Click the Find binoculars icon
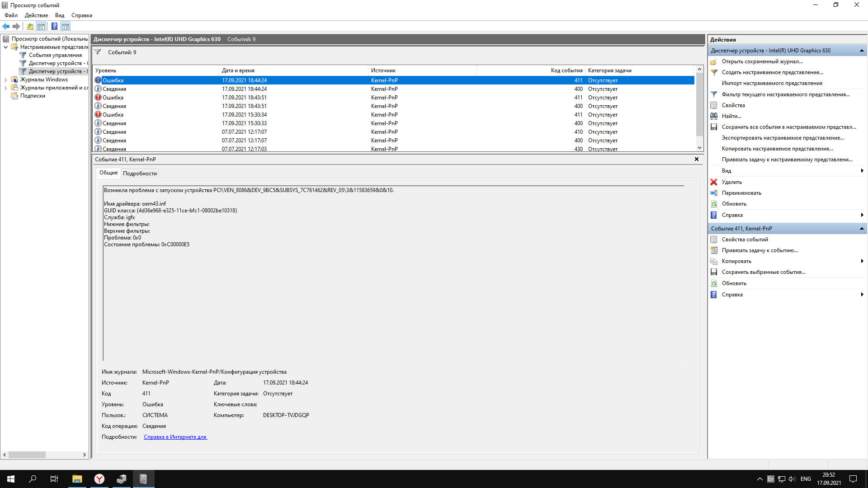Screen dimensions: 868x488 point(714,116)
